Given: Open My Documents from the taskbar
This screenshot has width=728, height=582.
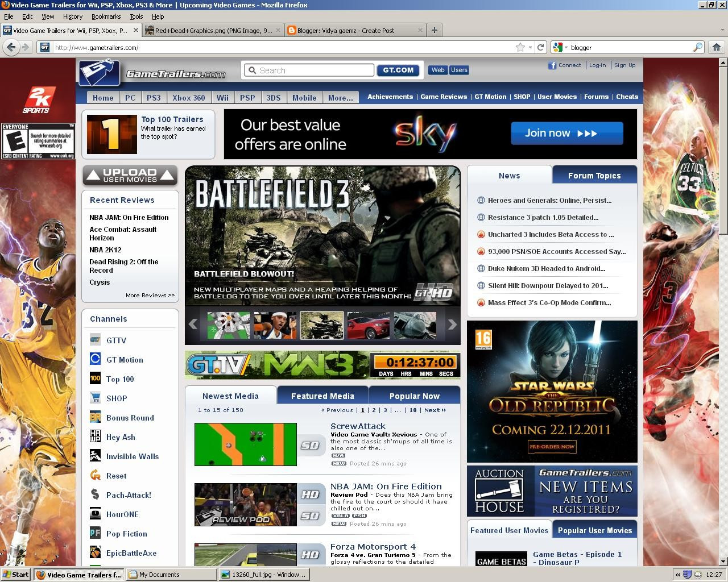Looking at the screenshot, I should 171,575.
